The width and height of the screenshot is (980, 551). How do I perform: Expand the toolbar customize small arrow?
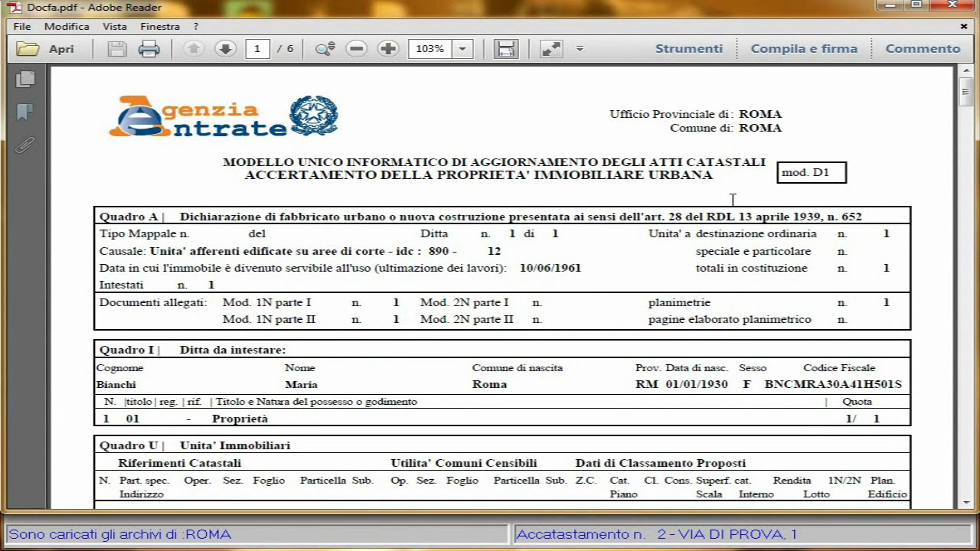click(x=580, y=49)
